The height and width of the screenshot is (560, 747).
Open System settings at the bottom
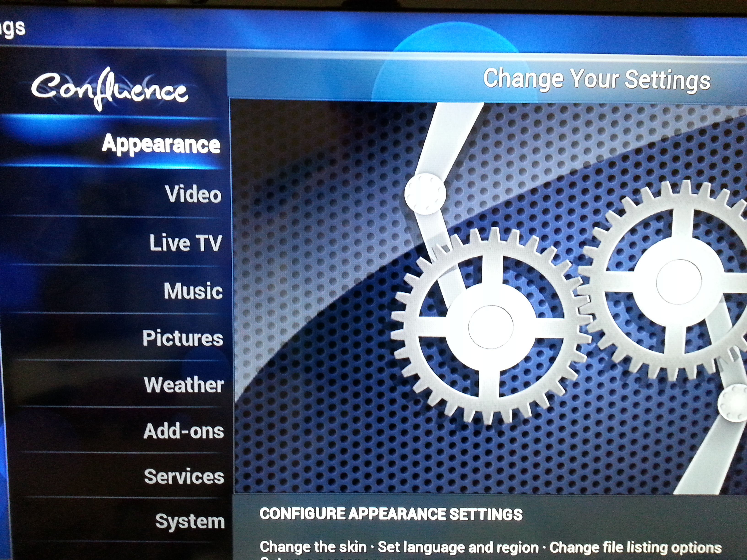pyautogui.click(x=190, y=522)
